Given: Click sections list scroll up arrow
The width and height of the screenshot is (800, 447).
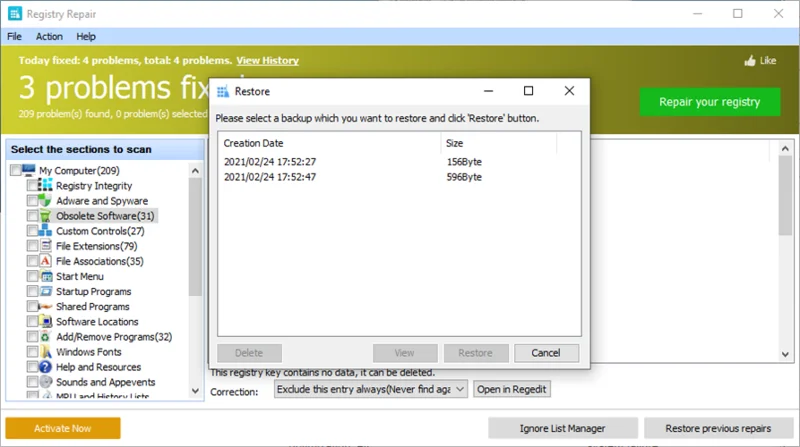Looking at the screenshot, I should pos(195,171).
